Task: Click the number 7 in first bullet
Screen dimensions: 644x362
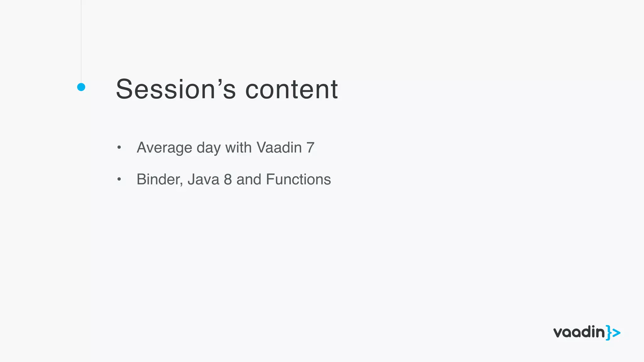Action: 310,147
